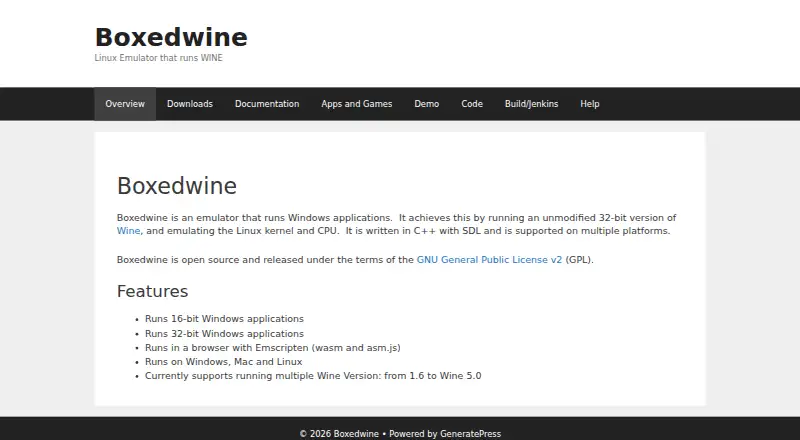Click 'Runs 32-bit Windows applications' item
Viewport: 800px width, 440px height.
pyautogui.click(x=224, y=333)
